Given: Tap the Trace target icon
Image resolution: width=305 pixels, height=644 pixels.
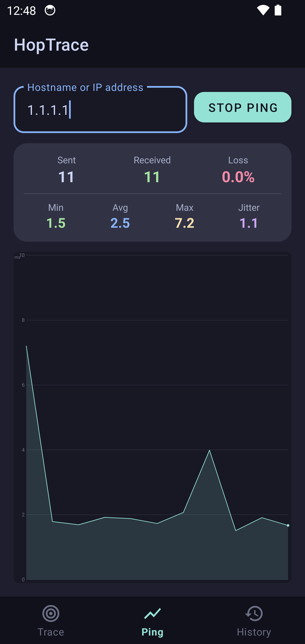Looking at the screenshot, I should [x=51, y=613].
